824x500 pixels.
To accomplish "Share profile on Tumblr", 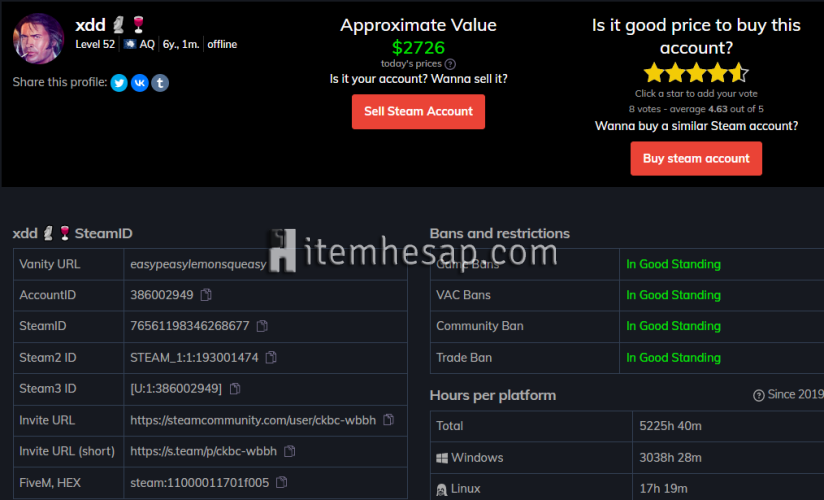I will [x=160, y=83].
